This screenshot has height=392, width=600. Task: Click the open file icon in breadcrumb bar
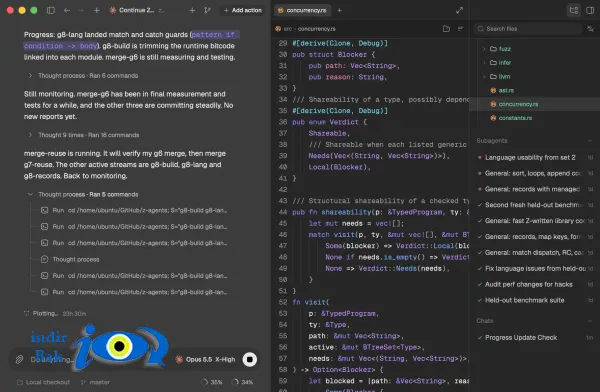[x=446, y=29]
